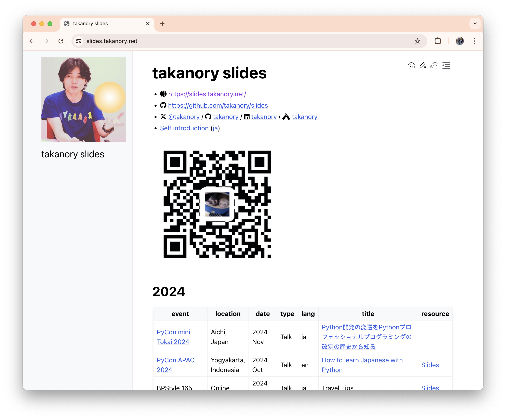
Task: Open PyCon APAC 2024 Slides resource link
Action: coord(430,365)
